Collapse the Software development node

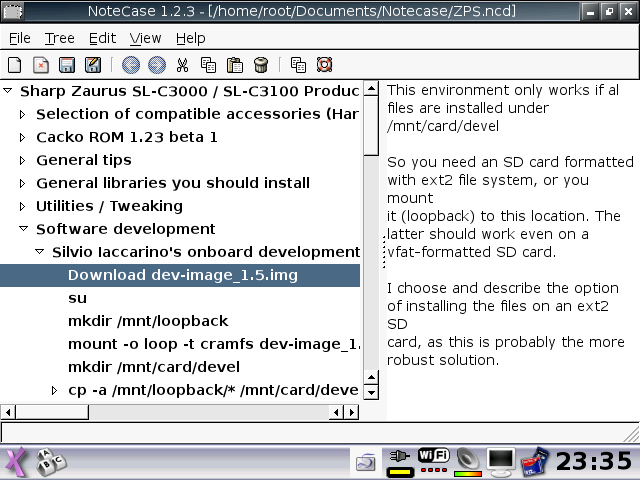[24, 229]
